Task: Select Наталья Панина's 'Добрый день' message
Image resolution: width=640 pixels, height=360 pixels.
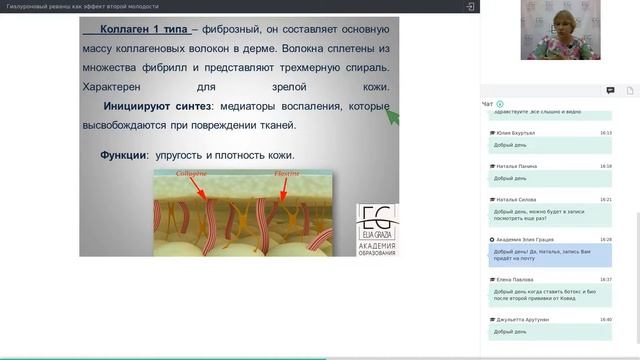Action: pos(550,179)
